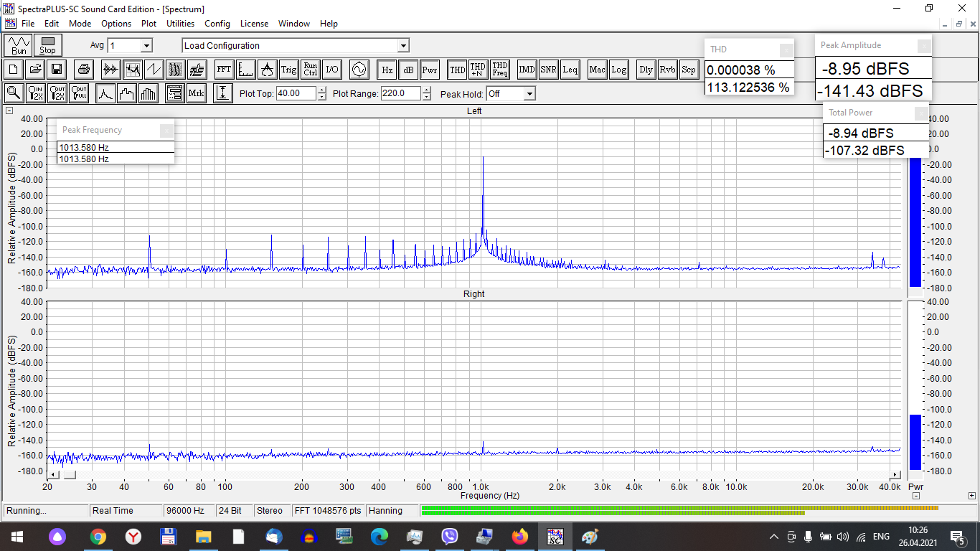This screenshot has width=980, height=551.
Task: Open the signal generator sine icon
Action: tap(357, 70)
